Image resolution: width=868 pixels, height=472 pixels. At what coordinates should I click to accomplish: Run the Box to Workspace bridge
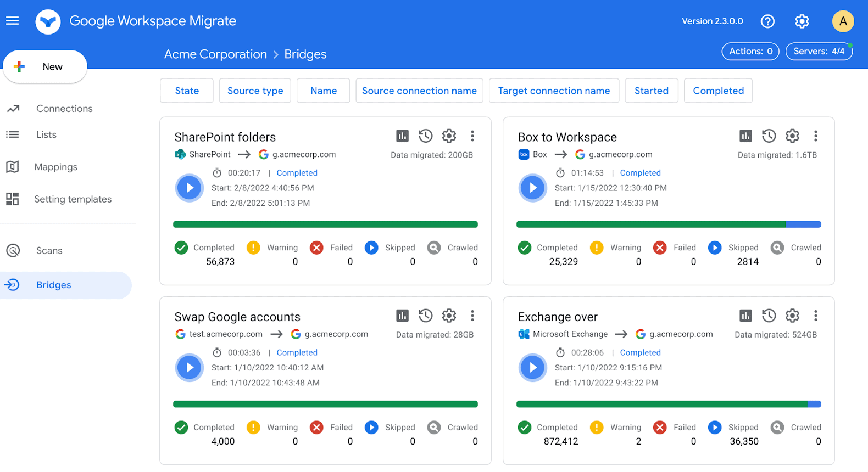[533, 188]
